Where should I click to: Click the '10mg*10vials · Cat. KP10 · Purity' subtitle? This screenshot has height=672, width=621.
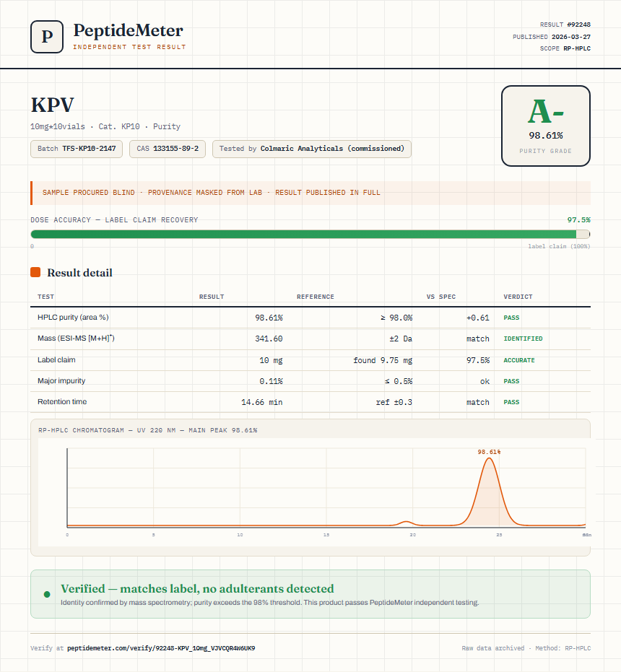tap(105, 126)
